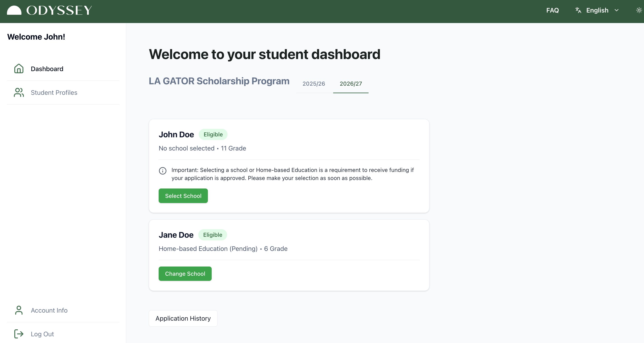Expand the English language chevron
Viewport: 644px width, 343px height.
coord(616,10)
